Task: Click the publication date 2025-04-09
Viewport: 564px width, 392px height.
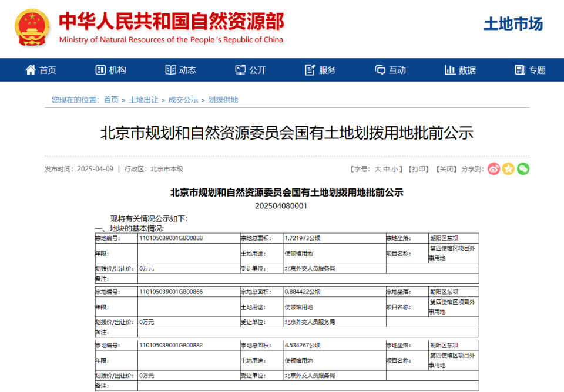Action: coord(95,169)
